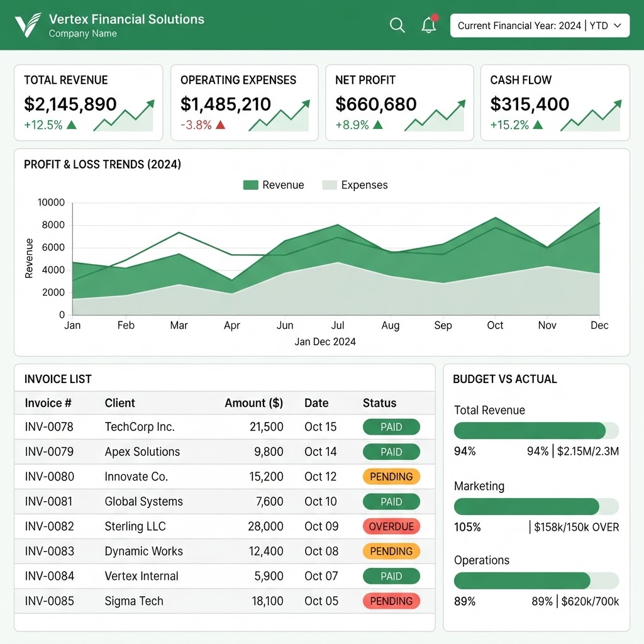Sort by the Status column header
The width and height of the screenshot is (644, 644).
point(379,403)
